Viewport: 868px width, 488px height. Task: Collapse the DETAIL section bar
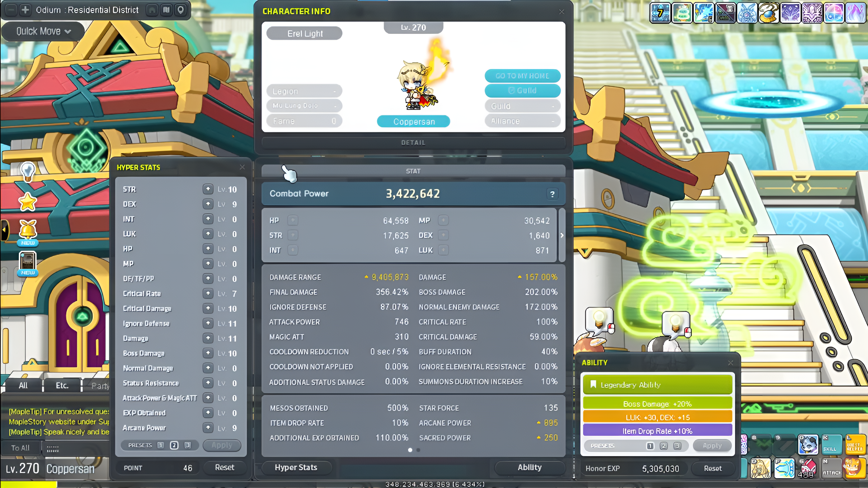point(413,143)
